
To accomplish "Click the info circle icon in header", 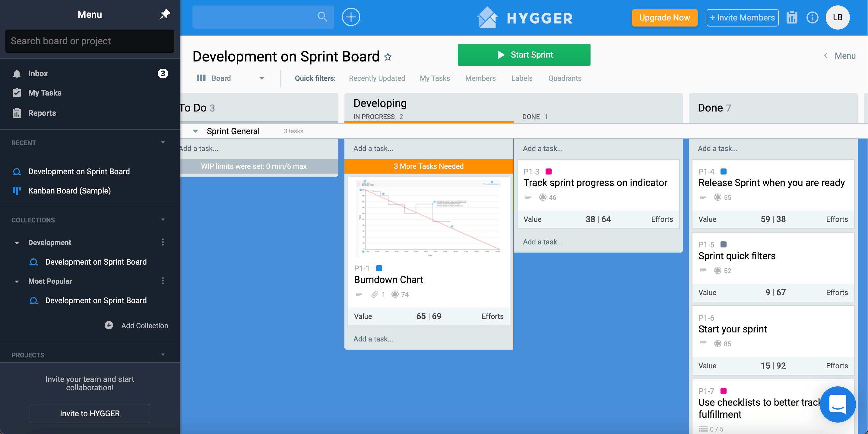I will pos(812,17).
